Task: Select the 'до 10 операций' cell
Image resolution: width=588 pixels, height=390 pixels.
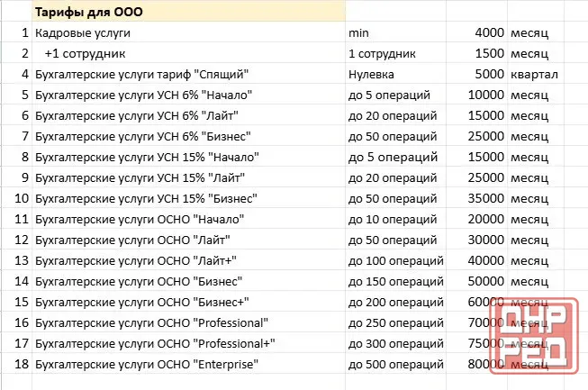Action: click(x=395, y=219)
